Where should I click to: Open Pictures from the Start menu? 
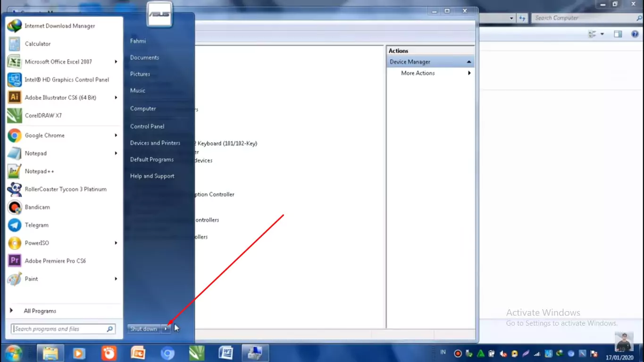(x=140, y=74)
